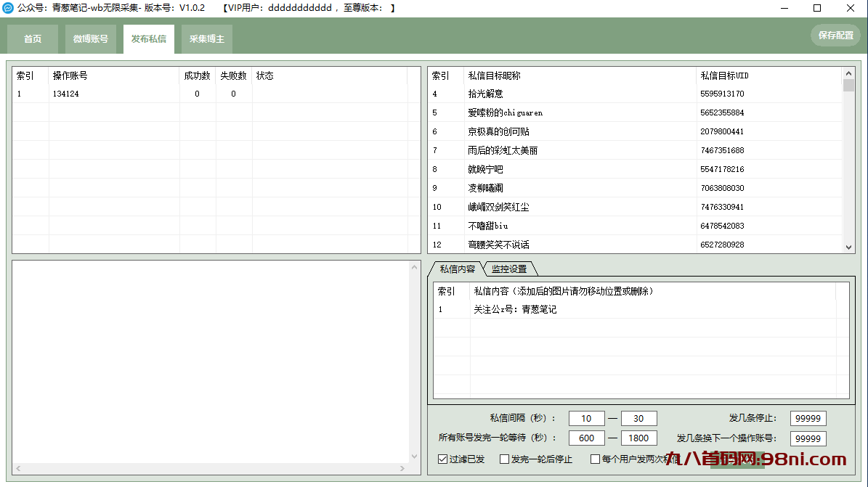868x487 pixels.
Task: Switch to the 首页 tab
Action: [32, 38]
